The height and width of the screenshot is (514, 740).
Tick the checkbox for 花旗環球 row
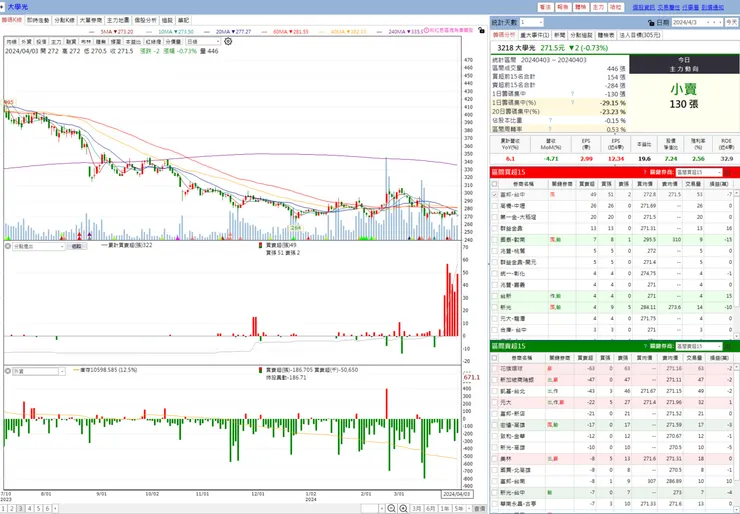[x=494, y=369]
